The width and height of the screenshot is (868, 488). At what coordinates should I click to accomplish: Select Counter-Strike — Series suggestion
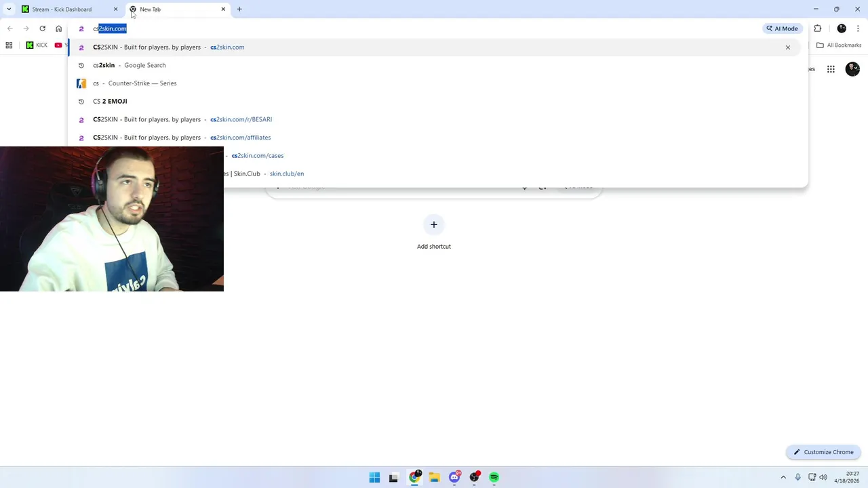[434, 83]
